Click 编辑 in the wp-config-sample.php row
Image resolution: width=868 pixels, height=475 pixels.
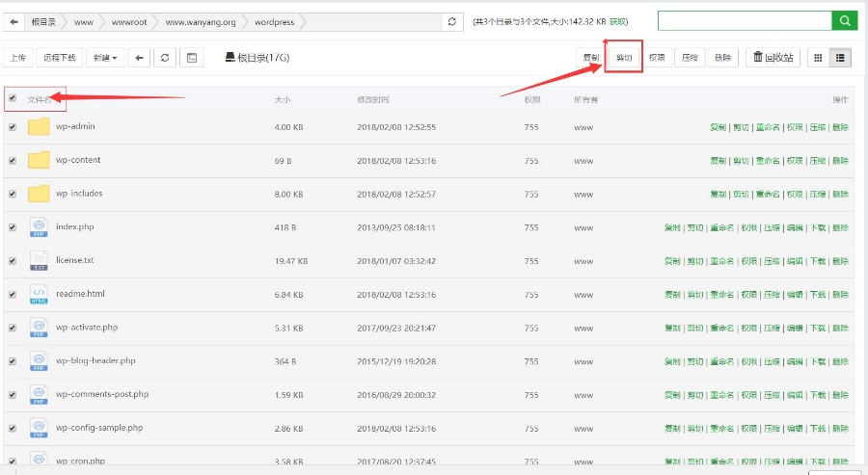coord(795,429)
